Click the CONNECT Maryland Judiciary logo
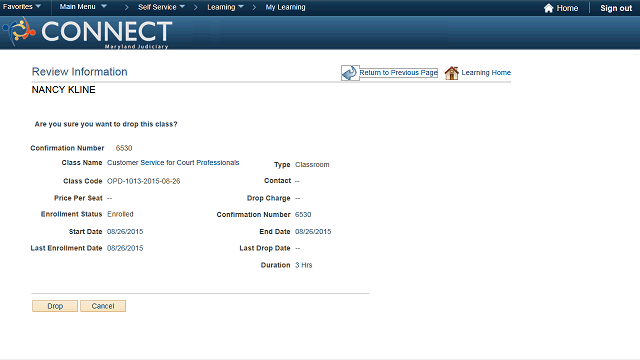This screenshot has height=360, width=640. click(88, 33)
